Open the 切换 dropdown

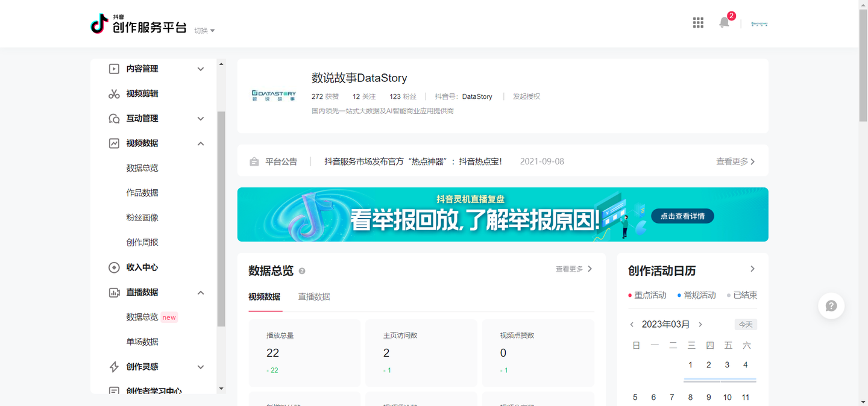coord(204,31)
